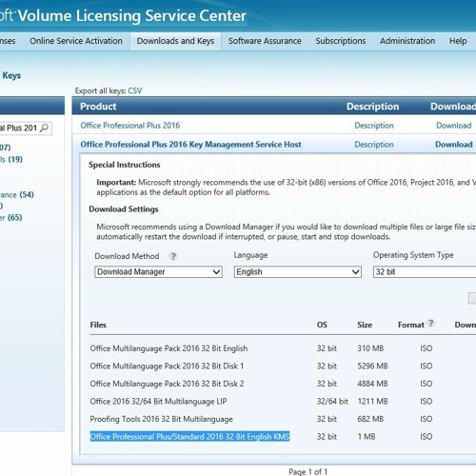
Task: Click the (65) sidebar filter link
Action: pos(14,217)
